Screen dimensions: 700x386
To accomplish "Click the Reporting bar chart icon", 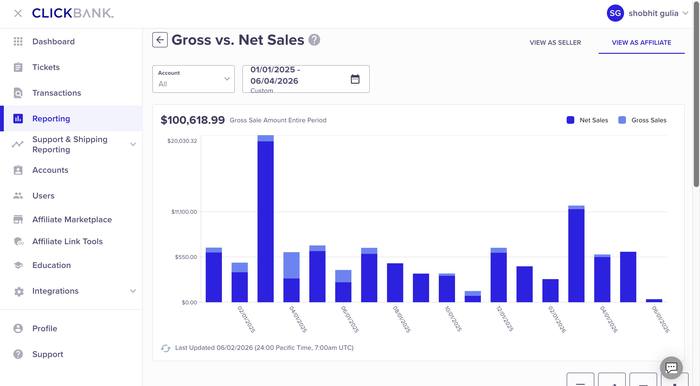I will [x=18, y=119].
